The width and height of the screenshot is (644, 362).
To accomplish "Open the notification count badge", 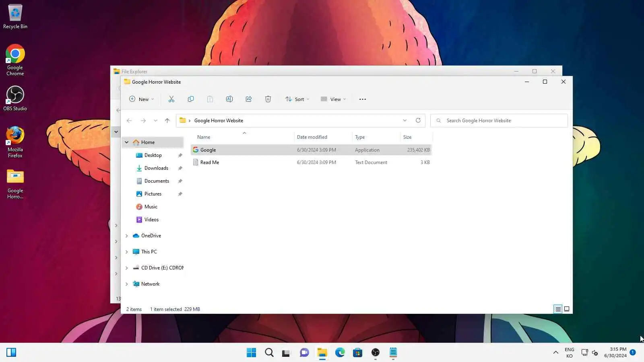I will pyautogui.click(x=633, y=352).
